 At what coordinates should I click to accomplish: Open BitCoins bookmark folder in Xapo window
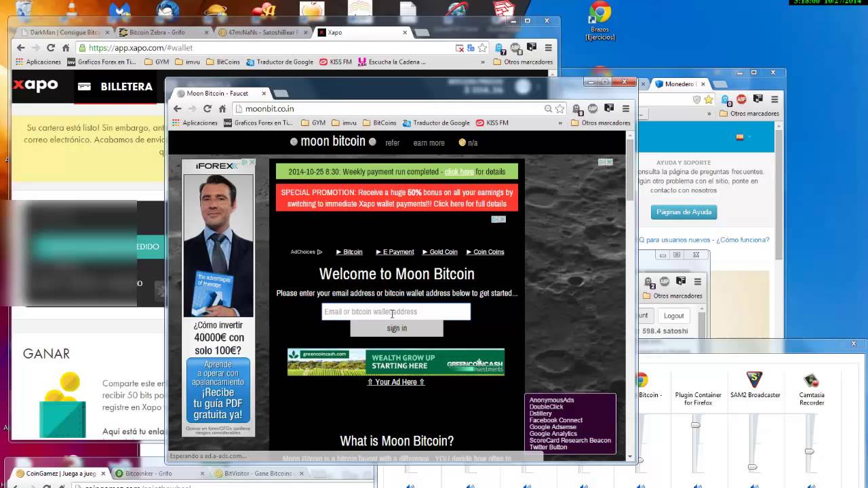pyautogui.click(x=223, y=62)
